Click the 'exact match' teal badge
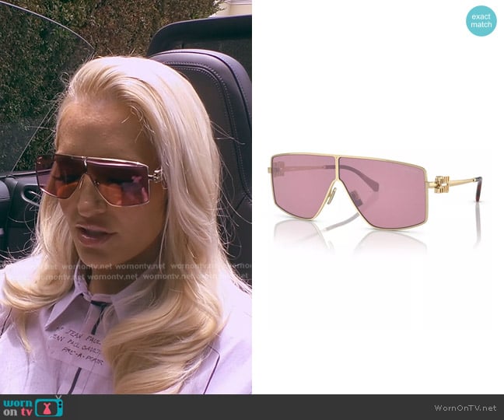The height and width of the screenshot is (420, 504). (x=481, y=20)
